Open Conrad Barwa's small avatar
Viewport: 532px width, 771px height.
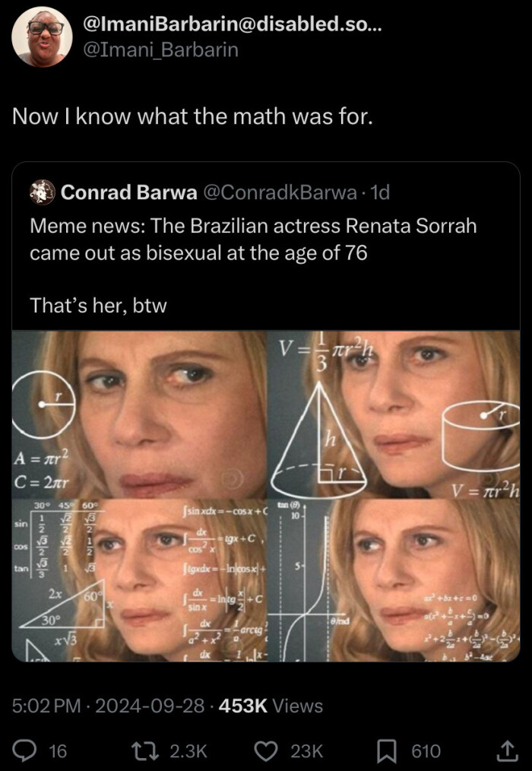point(43,192)
